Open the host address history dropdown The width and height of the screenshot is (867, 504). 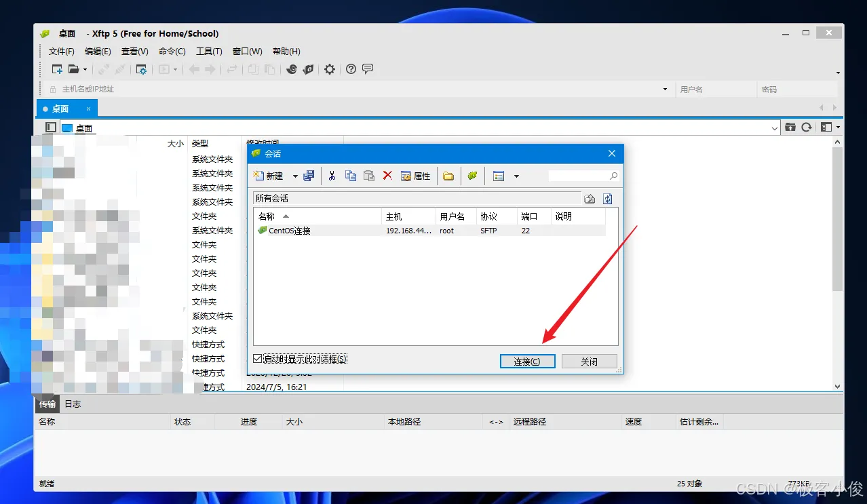point(665,89)
